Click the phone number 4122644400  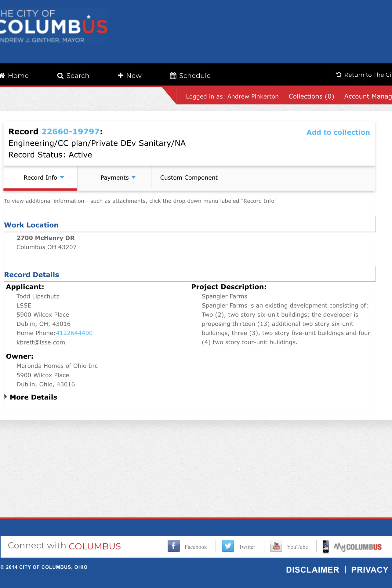coord(74,333)
